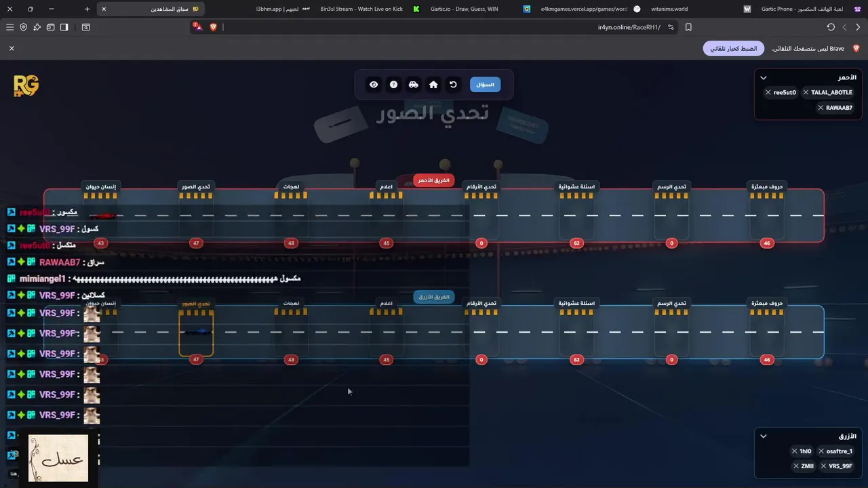Open Brave VPN shield icon in toolbar
The image size is (868, 488).
coord(23,27)
